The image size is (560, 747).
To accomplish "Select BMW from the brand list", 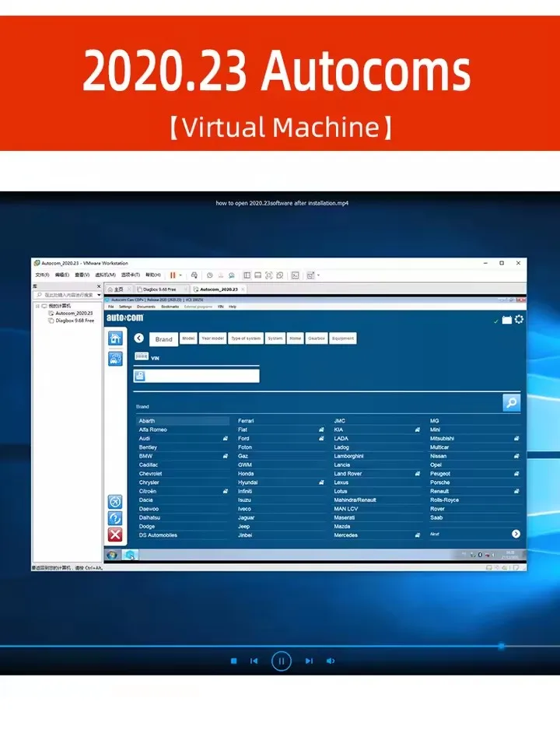I will [x=146, y=456].
